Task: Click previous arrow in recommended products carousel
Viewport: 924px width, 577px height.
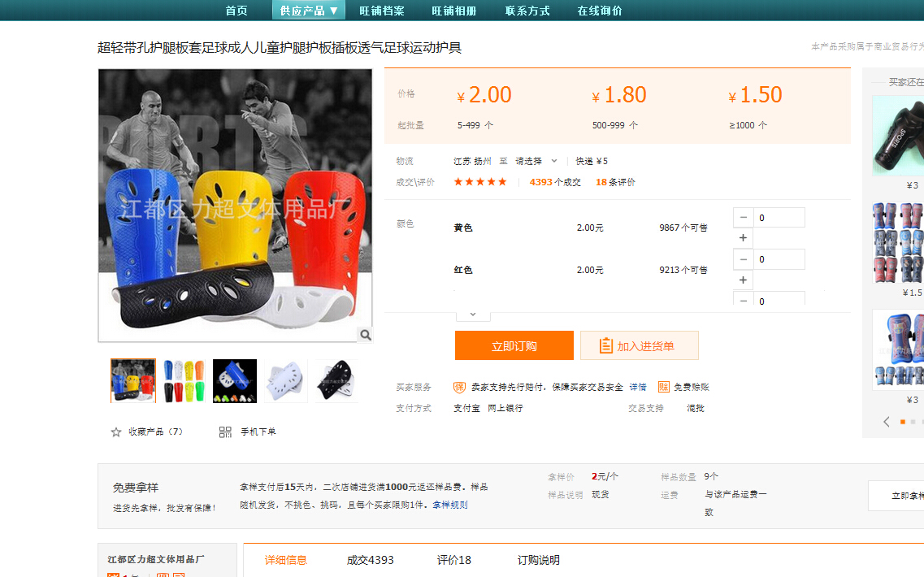Action: pyautogui.click(x=887, y=422)
